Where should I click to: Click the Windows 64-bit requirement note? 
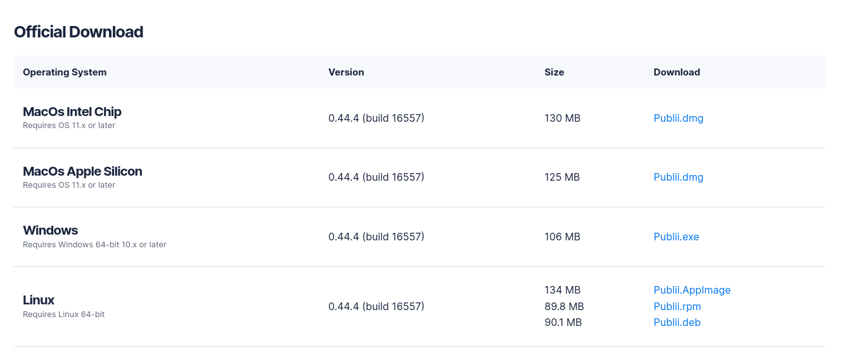[x=94, y=245]
